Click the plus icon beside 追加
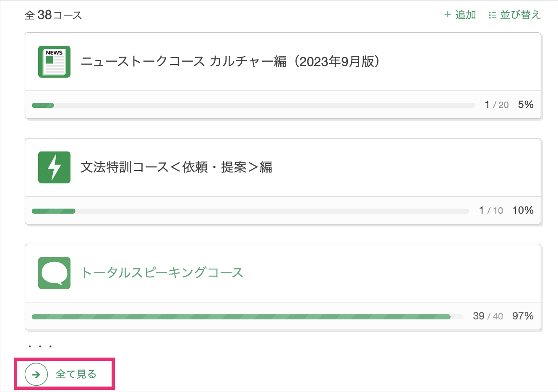The height and width of the screenshot is (392, 558). 447,15
